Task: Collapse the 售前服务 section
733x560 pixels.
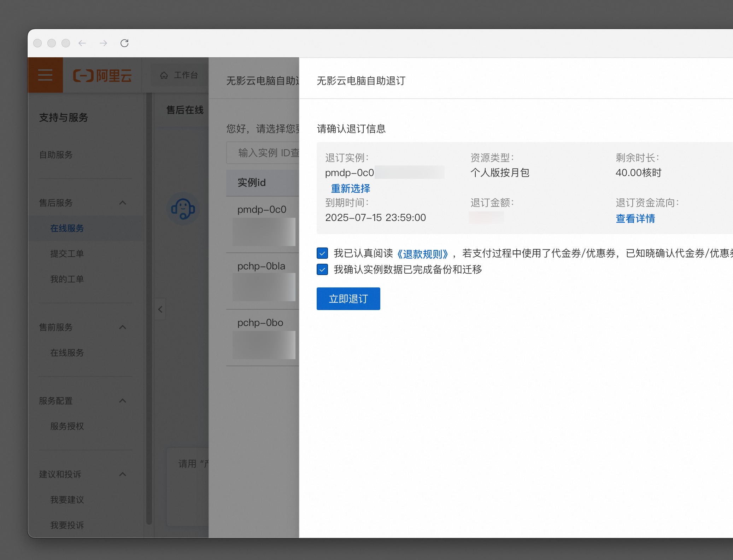Action: coord(123,327)
